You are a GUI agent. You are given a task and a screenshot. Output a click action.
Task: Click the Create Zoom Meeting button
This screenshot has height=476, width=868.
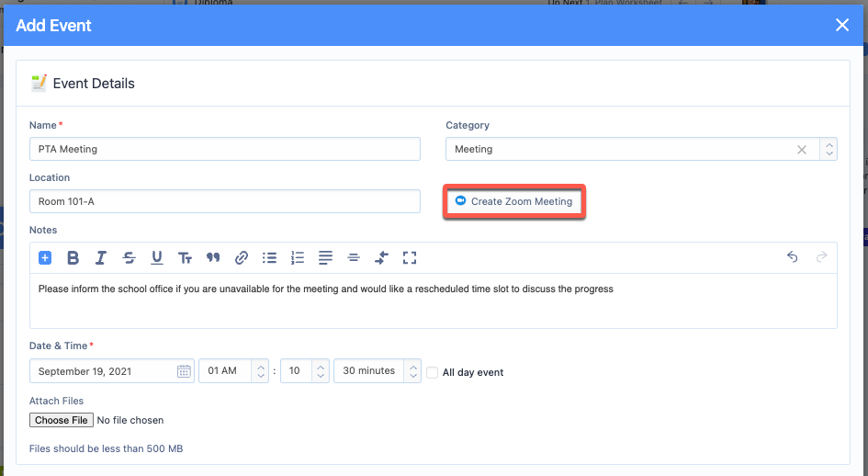pyautogui.click(x=513, y=201)
